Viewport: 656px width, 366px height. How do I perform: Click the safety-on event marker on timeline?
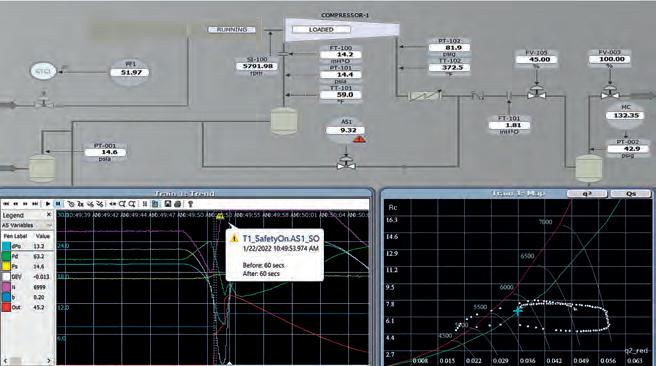pyautogui.click(x=220, y=216)
